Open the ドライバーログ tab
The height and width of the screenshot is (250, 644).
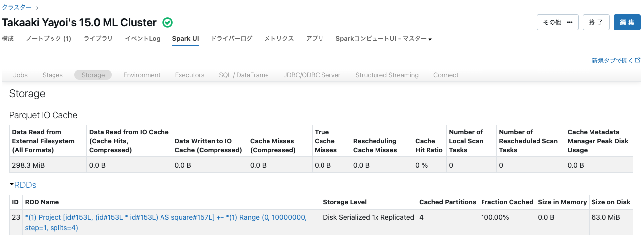pos(231,39)
